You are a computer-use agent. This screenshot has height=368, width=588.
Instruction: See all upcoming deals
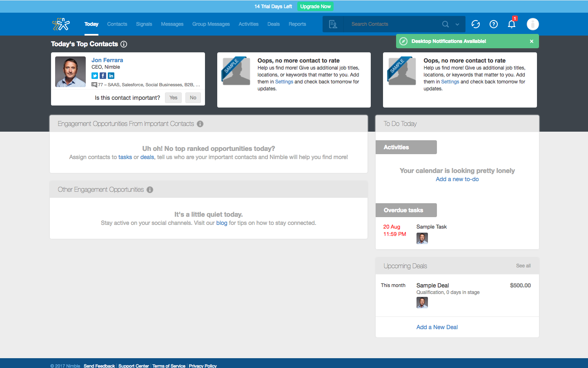[523, 266]
